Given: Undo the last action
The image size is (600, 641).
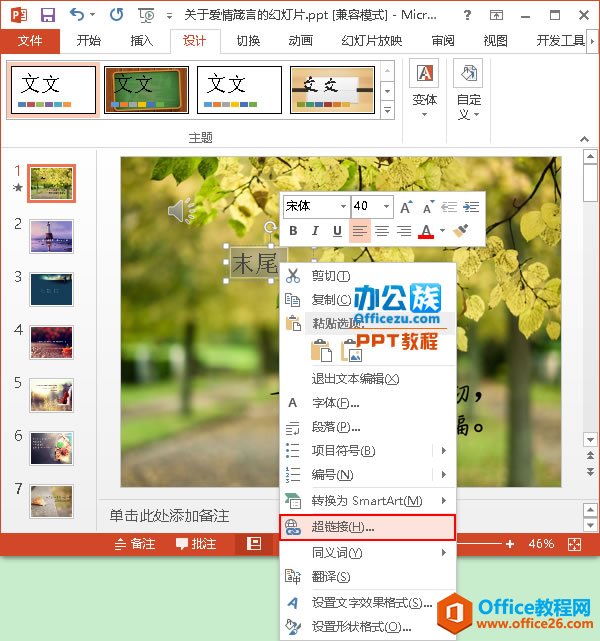Looking at the screenshot, I should point(76,15).
